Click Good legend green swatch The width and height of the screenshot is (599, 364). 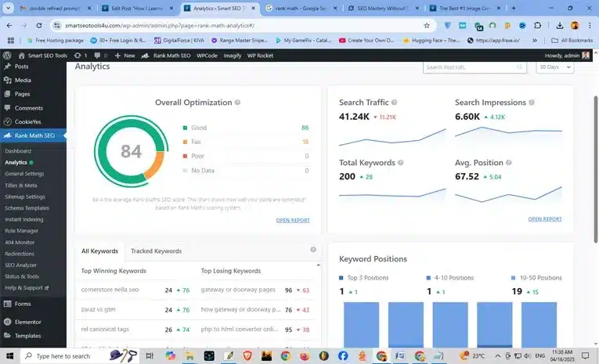(185, 128)
